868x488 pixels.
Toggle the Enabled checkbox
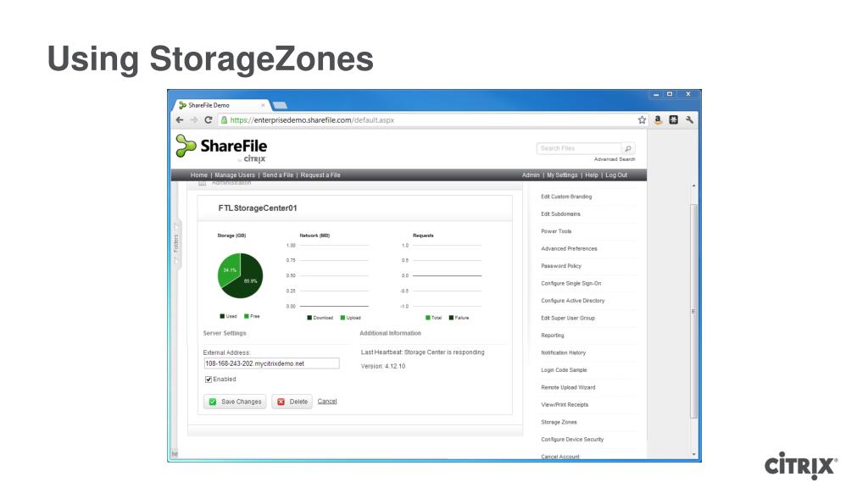[209, 380]
